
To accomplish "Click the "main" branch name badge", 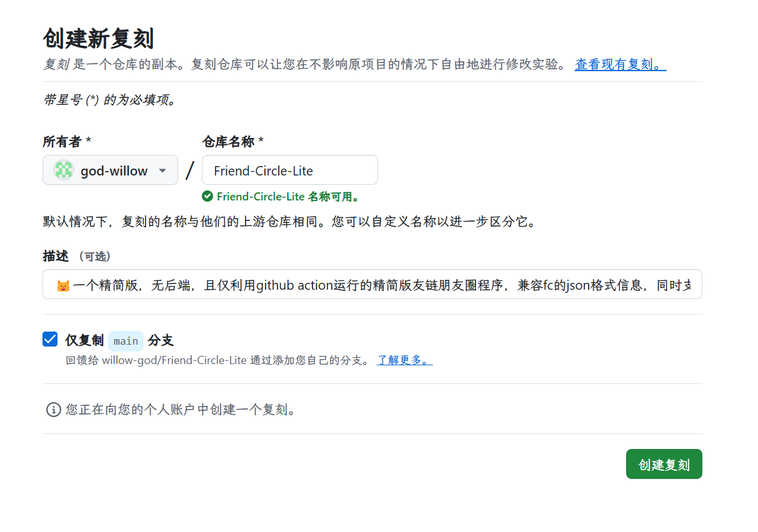I will (x=126, y=341).
